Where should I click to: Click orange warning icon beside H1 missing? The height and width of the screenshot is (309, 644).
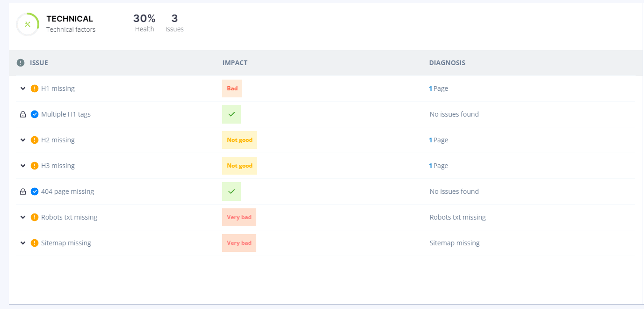[x=35, y=88]
